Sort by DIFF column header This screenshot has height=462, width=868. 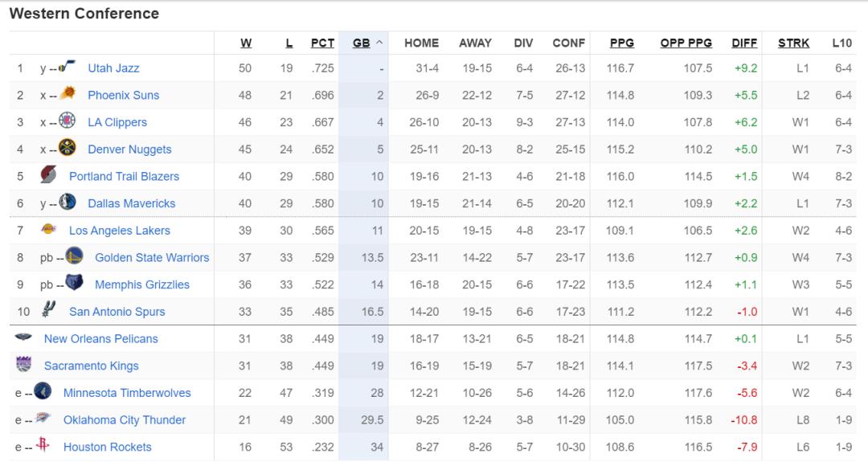744,43
